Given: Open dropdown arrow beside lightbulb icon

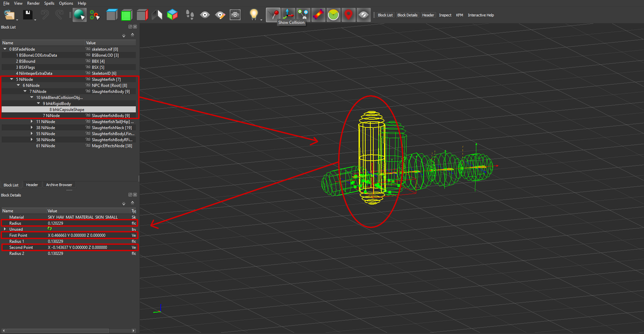Looking at the screenshot, I should coord(262,19).
